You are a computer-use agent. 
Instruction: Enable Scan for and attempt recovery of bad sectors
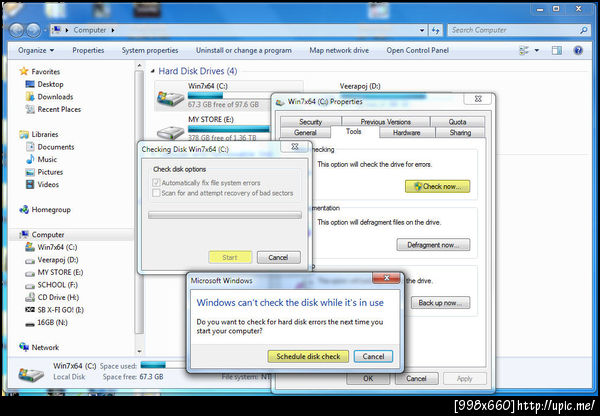(x=156, y=193)
